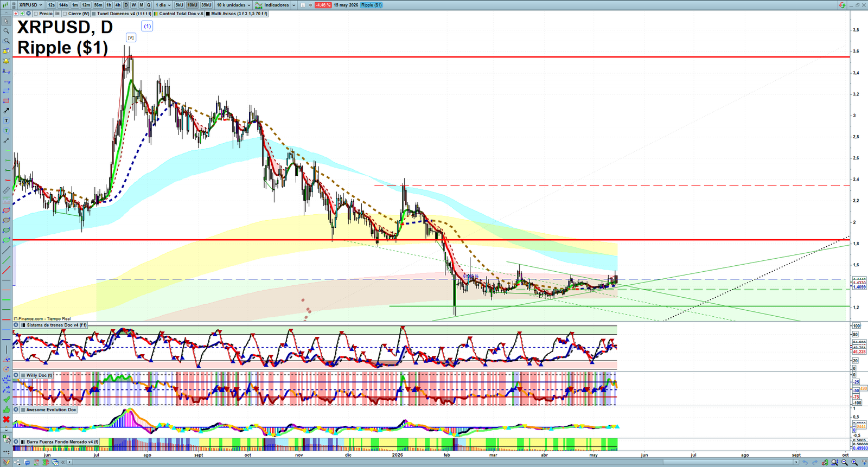868x467 pixels.
Task: Click the 10kU units button
Action: click(x=192, y=5)
